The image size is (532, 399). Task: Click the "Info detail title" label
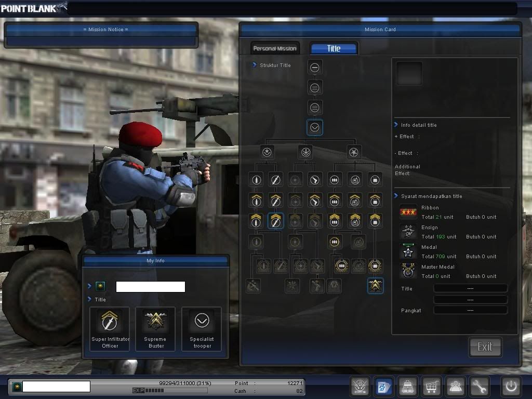tap(419, 125)
